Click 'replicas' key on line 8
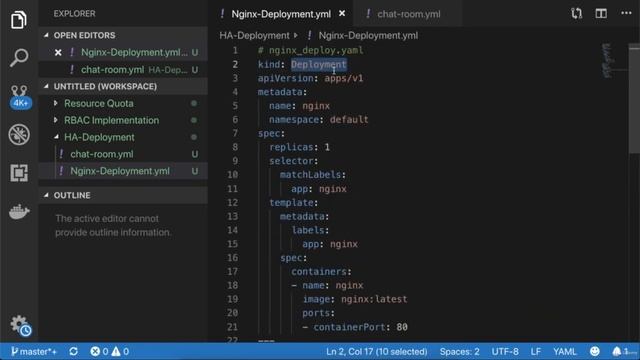The image size is (640, 360). (x=291, y=147)
